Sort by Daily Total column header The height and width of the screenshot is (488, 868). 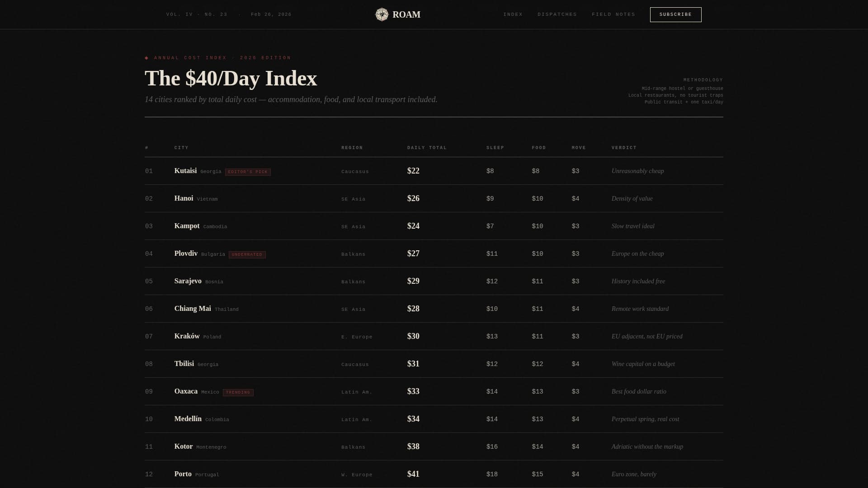[426, 148]
